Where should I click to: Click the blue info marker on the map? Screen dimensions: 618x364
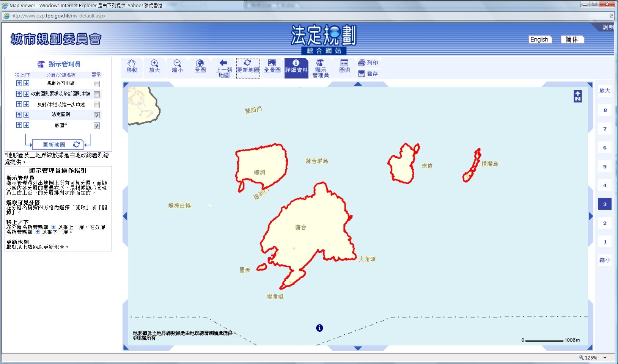319,328
